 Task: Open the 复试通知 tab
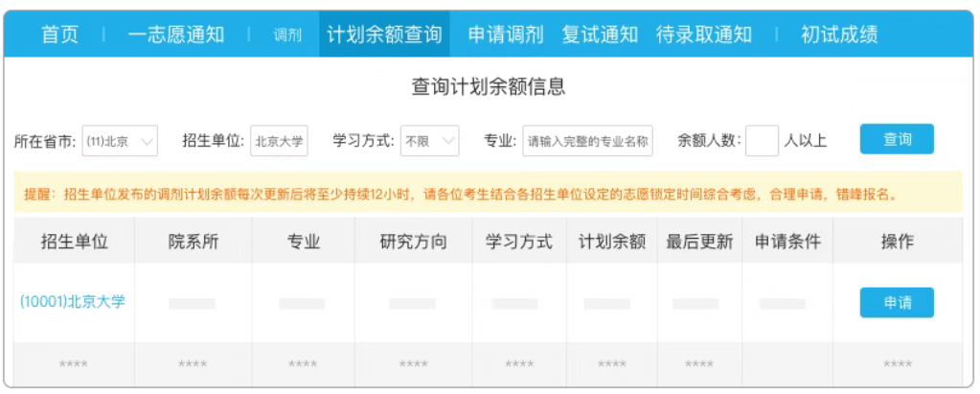pos(600,35)
